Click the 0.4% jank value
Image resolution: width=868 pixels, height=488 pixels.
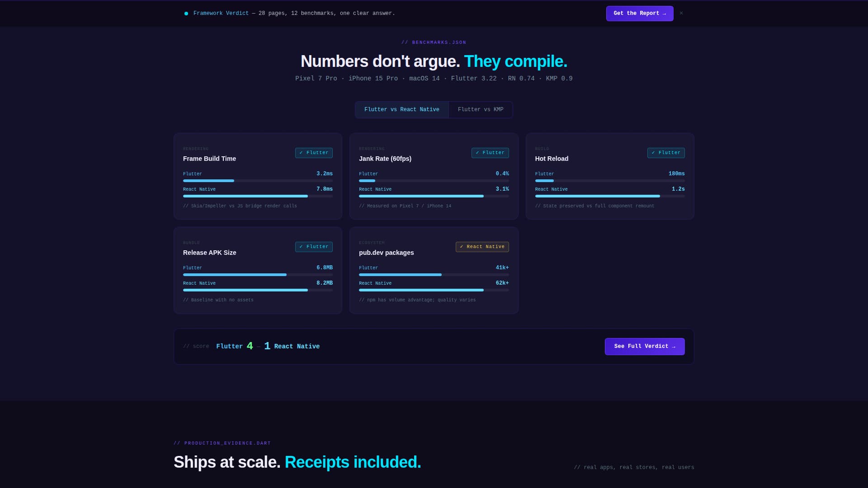click(502, 174)
